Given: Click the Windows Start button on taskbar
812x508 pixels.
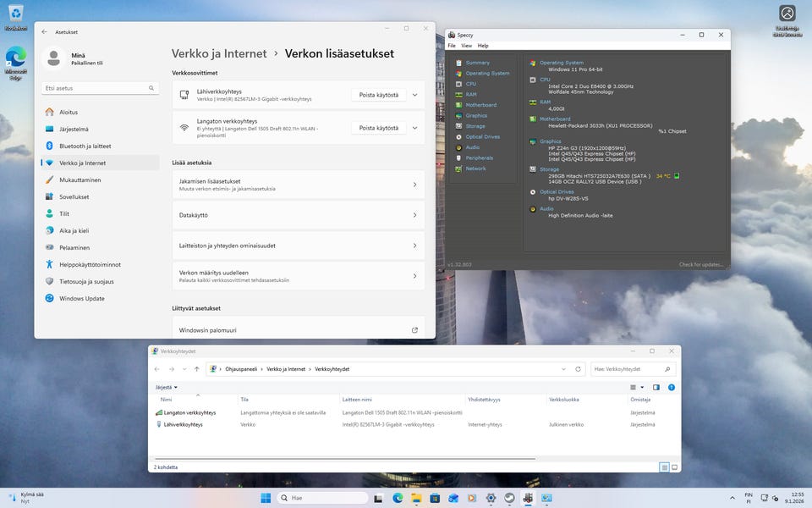Looking at the screenshot, I should click(x=266, y=498).
